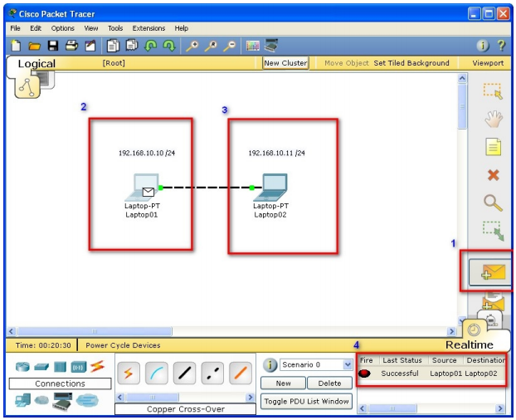Print using the printer icon
The height and width of the screenshot is (420, 516).
click(71, 46)
